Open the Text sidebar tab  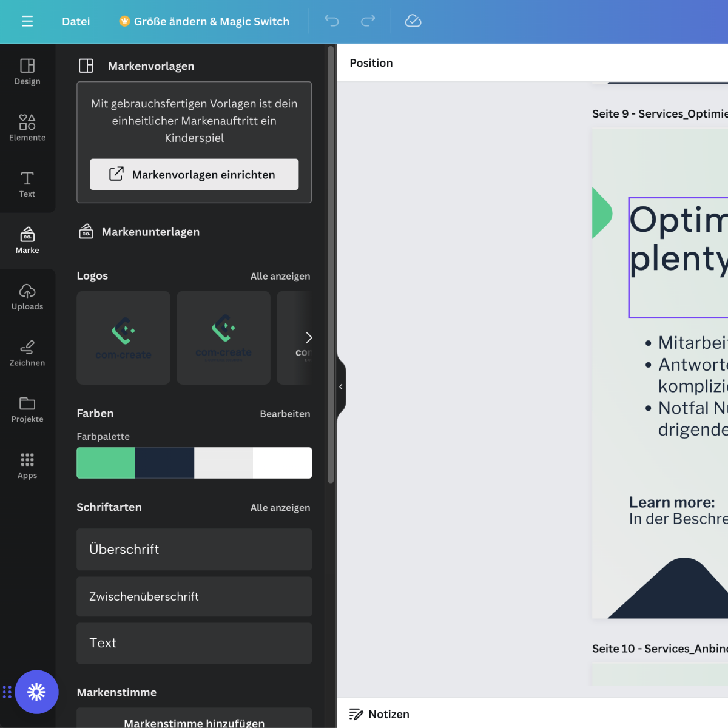coord(27,184)
